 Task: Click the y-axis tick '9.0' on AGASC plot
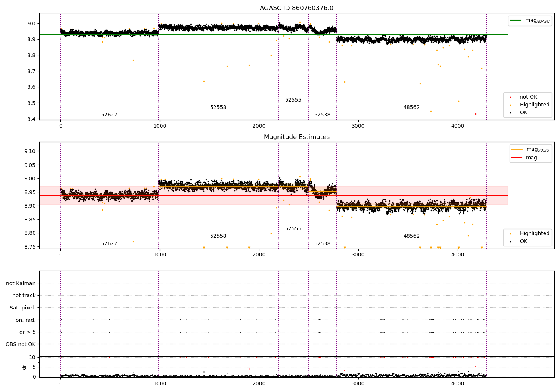coord(31,24)
